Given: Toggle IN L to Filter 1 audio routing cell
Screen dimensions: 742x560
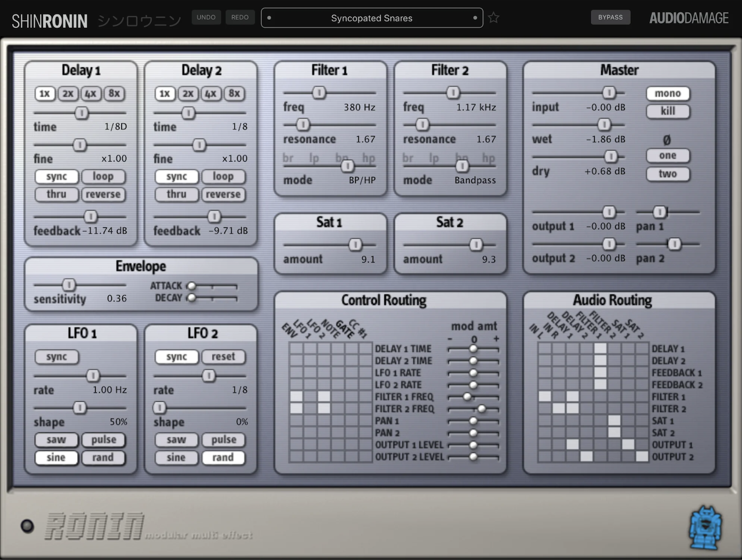Looking at the screenshot, I should (x=545, y=397).
